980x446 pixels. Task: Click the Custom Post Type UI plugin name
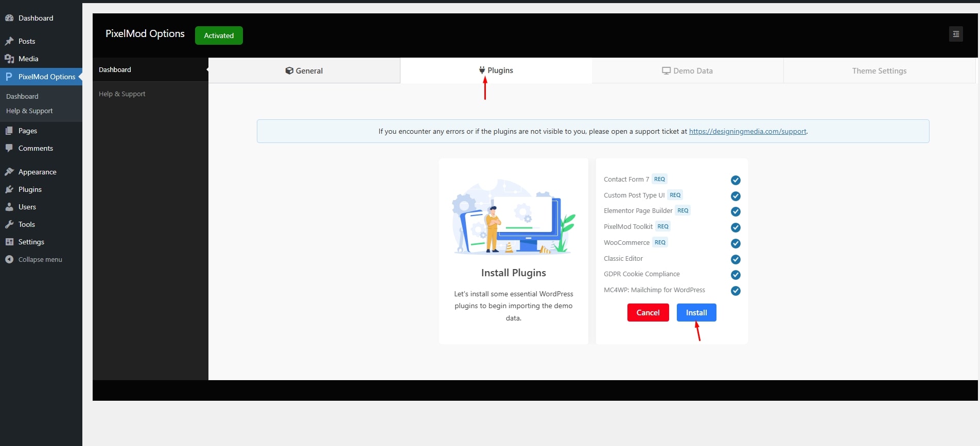(634, 195)
